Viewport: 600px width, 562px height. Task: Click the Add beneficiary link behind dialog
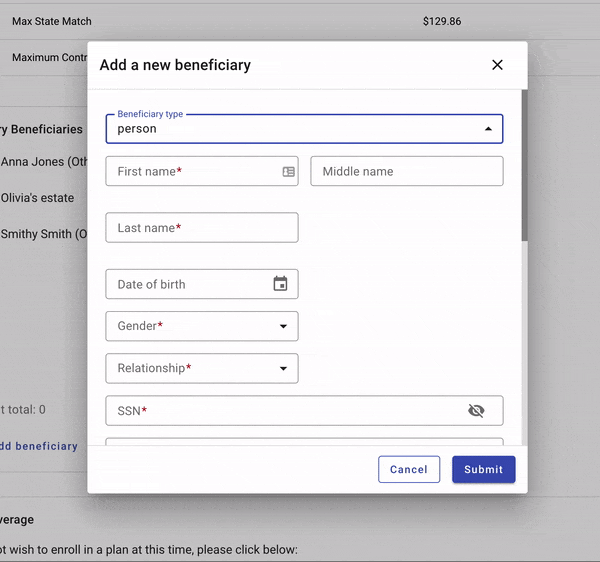tap(40, 446)
